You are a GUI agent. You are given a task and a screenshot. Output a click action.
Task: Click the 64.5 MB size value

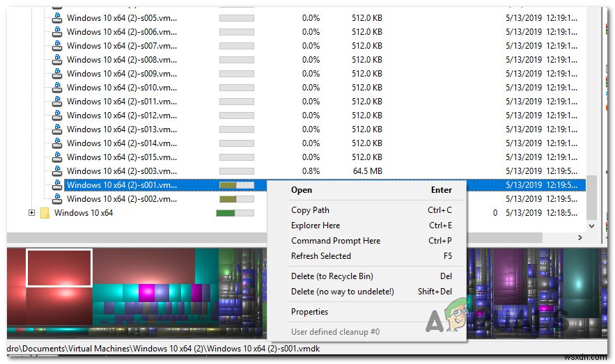(x=368, y=171)
